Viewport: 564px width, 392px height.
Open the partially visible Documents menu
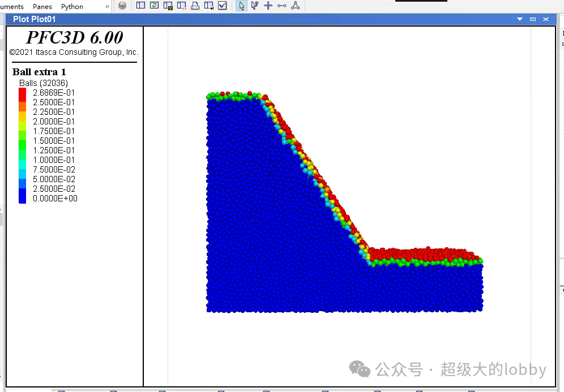click(x=11, y=6)
